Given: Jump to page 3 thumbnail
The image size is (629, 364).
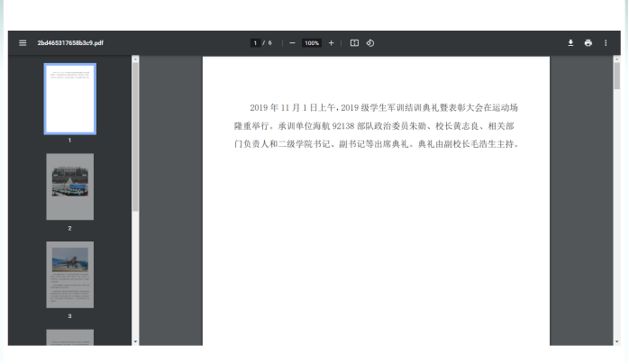Looking at the screenshot, I should [69, 275].
